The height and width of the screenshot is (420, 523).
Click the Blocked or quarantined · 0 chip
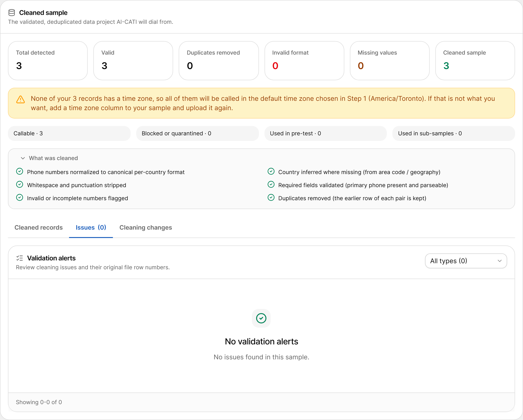click(197, 133)
